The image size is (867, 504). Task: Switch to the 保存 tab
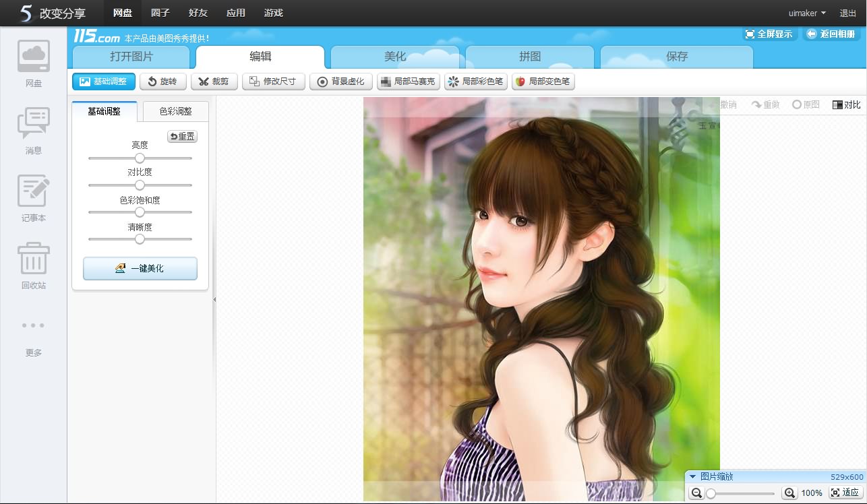(x=677, y=57)
